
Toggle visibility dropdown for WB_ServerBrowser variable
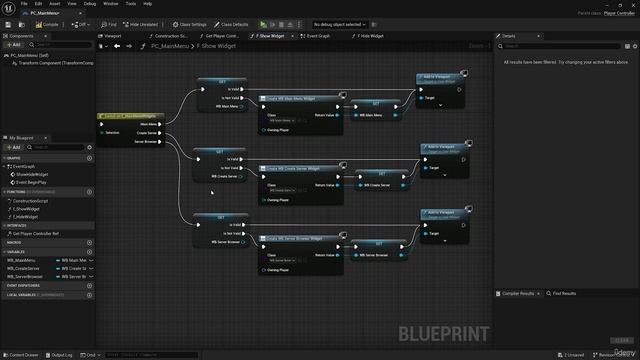click(x=91, y=277)
